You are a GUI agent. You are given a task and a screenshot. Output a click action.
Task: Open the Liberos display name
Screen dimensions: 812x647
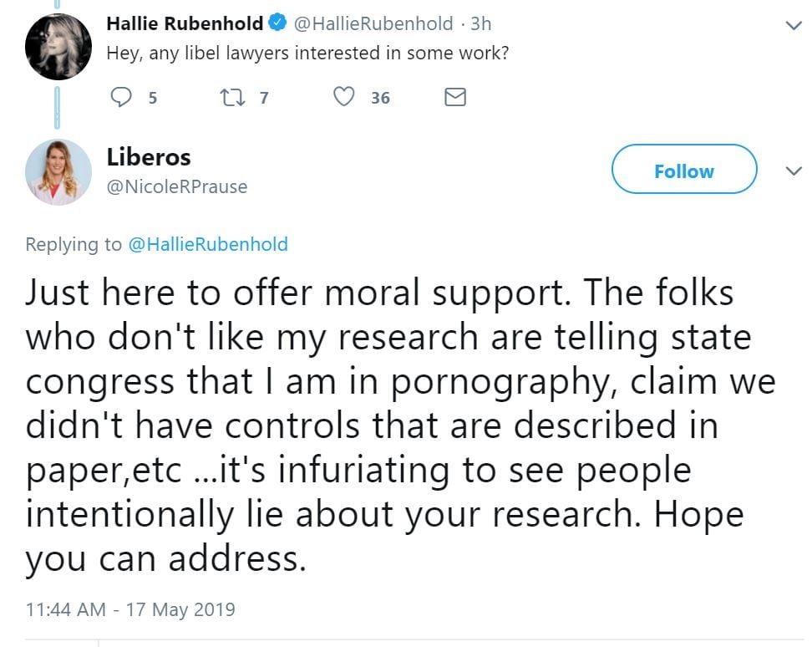tap(149, 157)
